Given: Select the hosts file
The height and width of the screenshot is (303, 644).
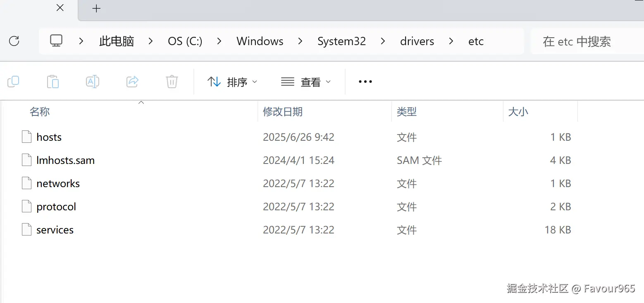Looking at the screenshot, I should [49, 137].
